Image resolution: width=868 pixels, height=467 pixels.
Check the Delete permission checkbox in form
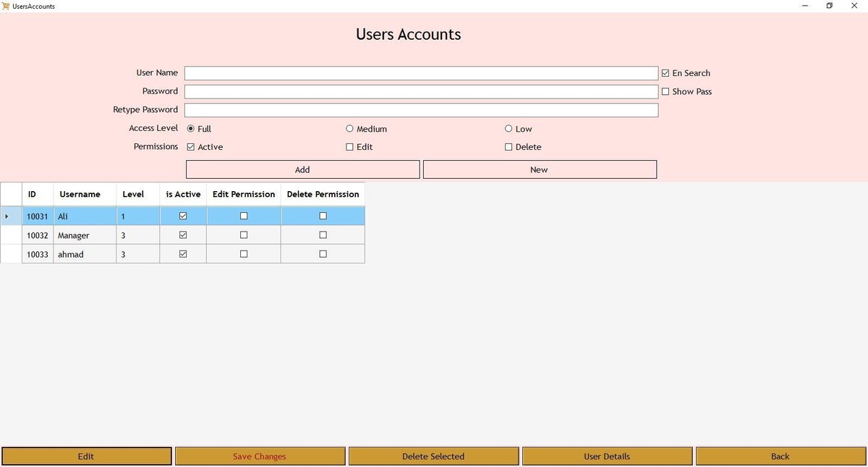tap(509, 147)
